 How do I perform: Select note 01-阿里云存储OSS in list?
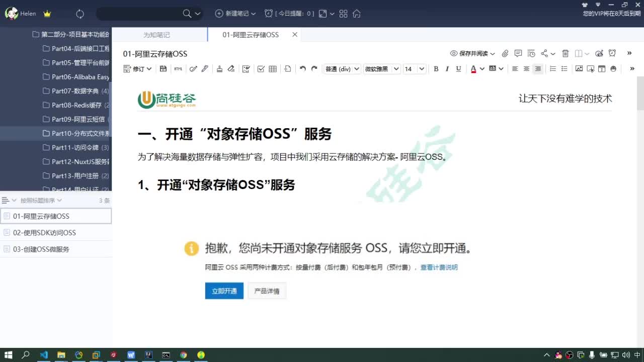point(56,216)
